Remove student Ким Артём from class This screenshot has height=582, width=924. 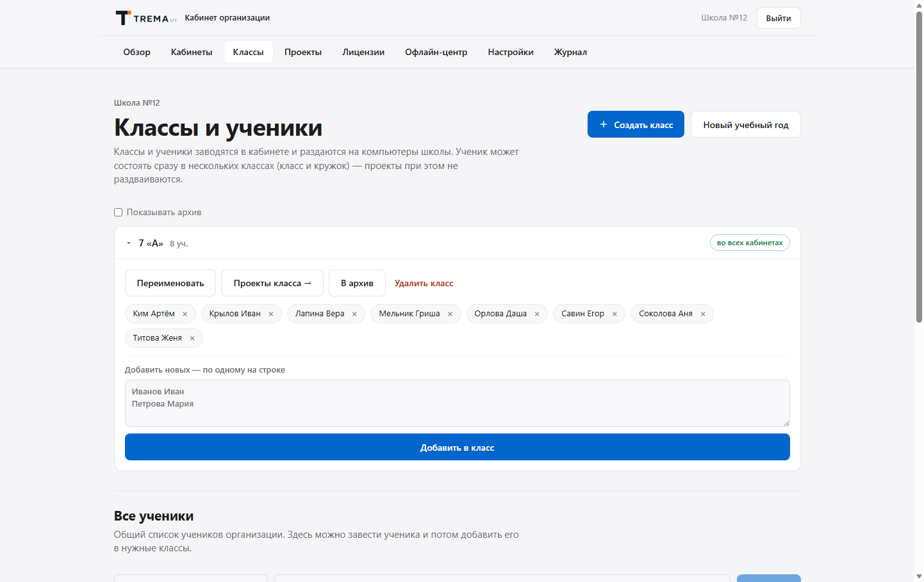[185, 314]
